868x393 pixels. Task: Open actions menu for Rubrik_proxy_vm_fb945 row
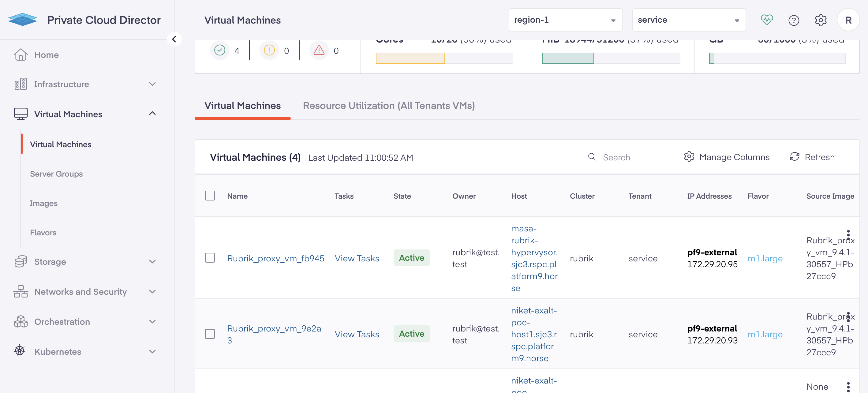tap(848, 235)
